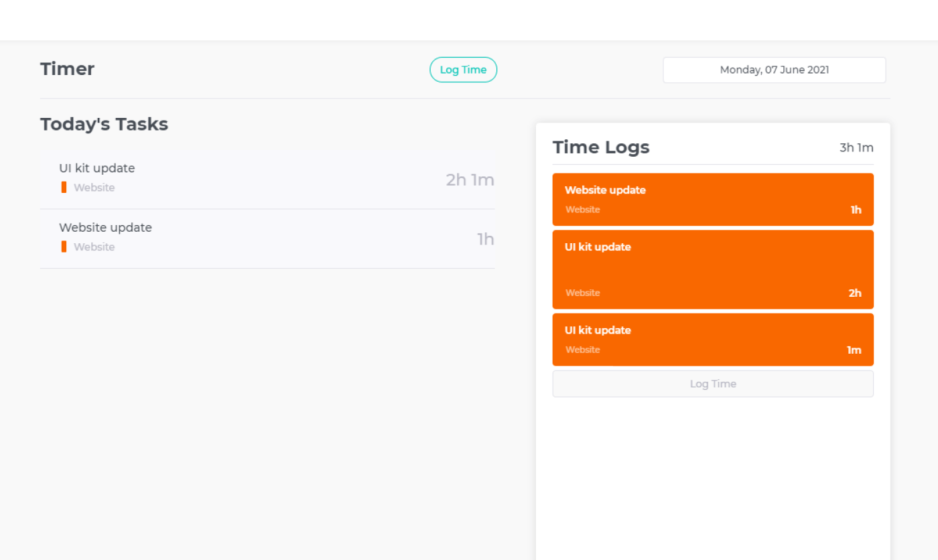Select the Website update task in Today's Tasks

[x=105, y=227]
